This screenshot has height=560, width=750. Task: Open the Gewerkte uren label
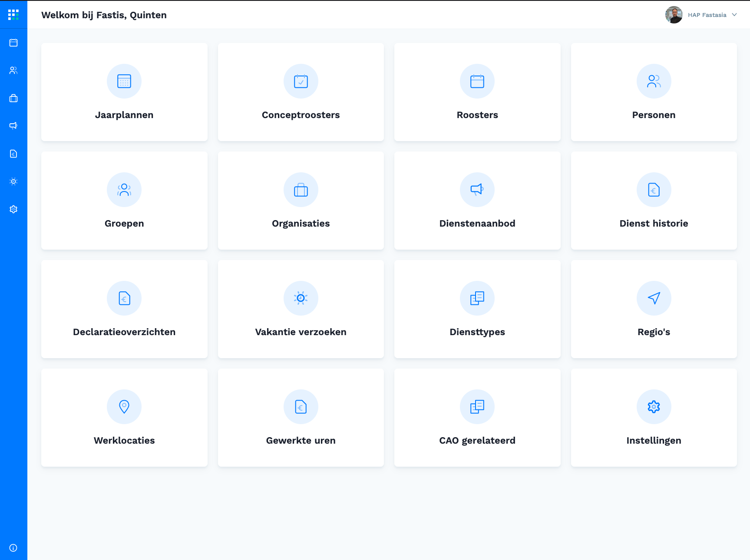[x=301, y=441]
